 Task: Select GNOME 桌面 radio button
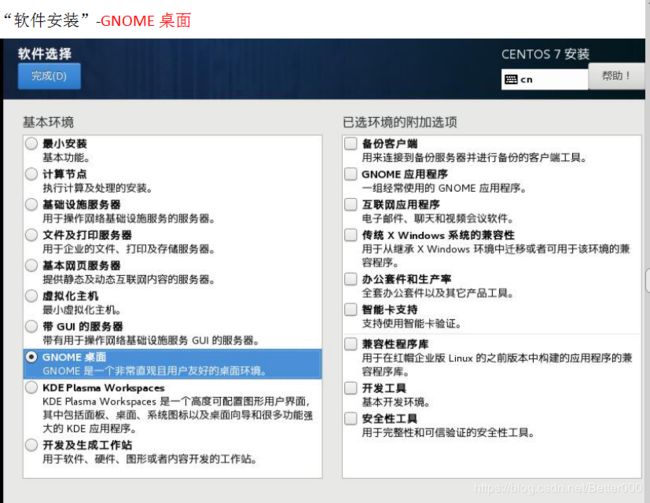[x=32, y=357]
